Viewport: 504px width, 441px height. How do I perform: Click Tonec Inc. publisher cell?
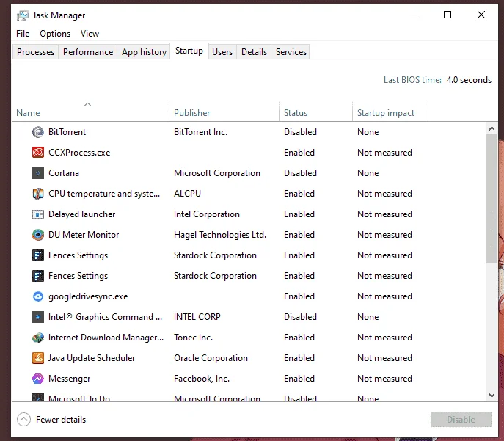[x=193, y=338]
